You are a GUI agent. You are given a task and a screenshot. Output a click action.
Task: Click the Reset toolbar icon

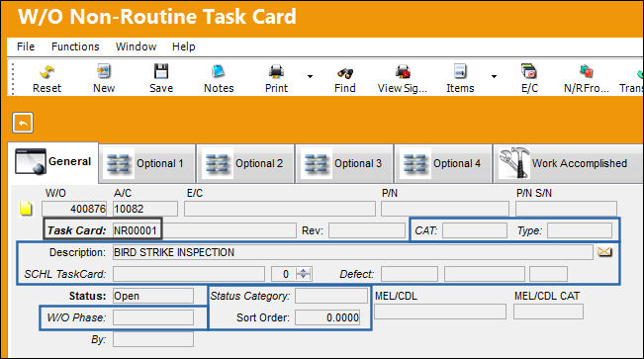point(46,72)
